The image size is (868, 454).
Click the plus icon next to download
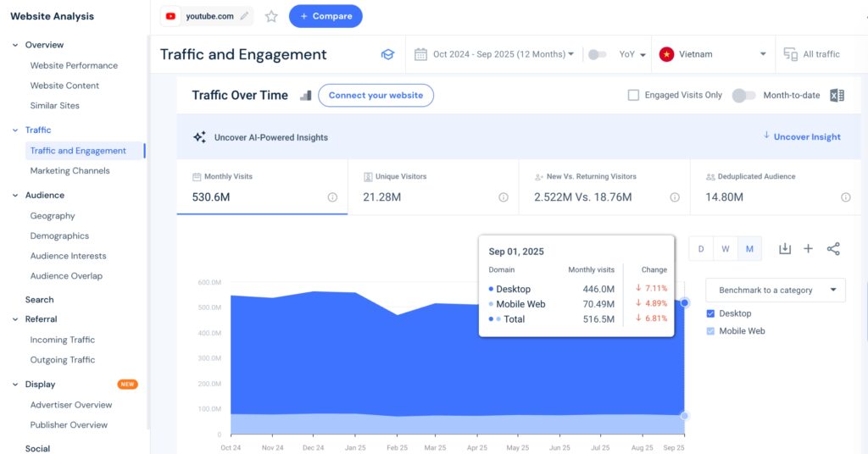pyautogui.click(x=809, y=248)
